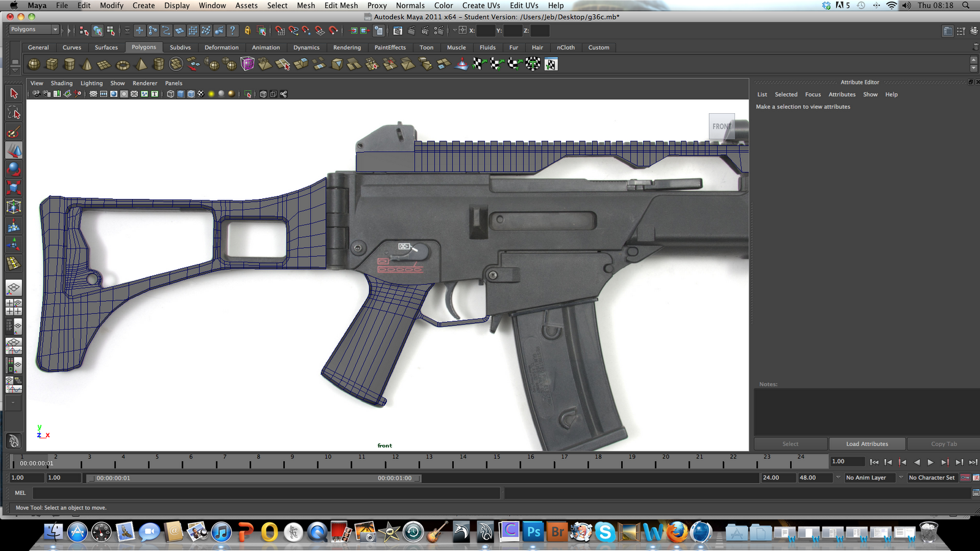Toggle snap to grid magnet
Image resolution: width=980 pixels, height=551 pixels.
click(279, 30)
